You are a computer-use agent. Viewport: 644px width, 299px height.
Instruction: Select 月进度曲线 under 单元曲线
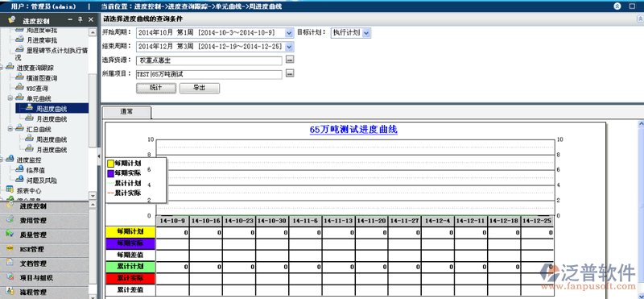tap(52, 118)
